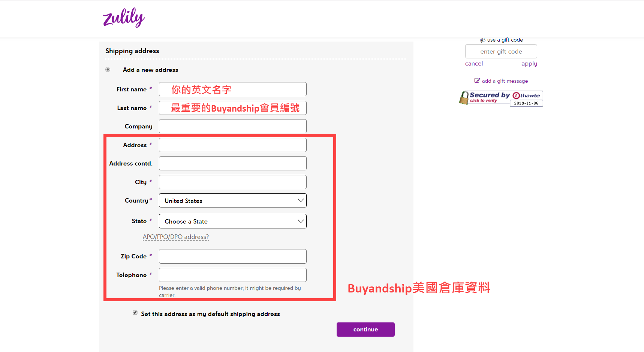The width and height of the screenshot is (644, 352).
Task: Select the Add a new address radio button
Action: pyautogui.click(x=108, y=70)
